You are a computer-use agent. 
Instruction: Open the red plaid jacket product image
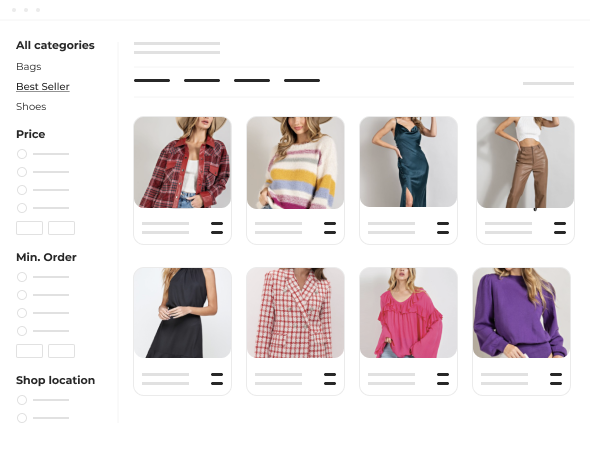coord(182,162)
